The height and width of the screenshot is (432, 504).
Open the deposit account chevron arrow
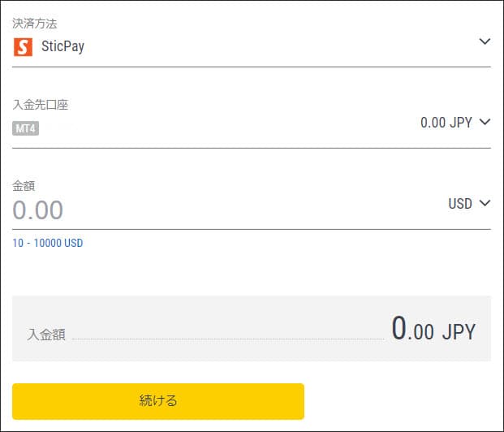[485, 122]
